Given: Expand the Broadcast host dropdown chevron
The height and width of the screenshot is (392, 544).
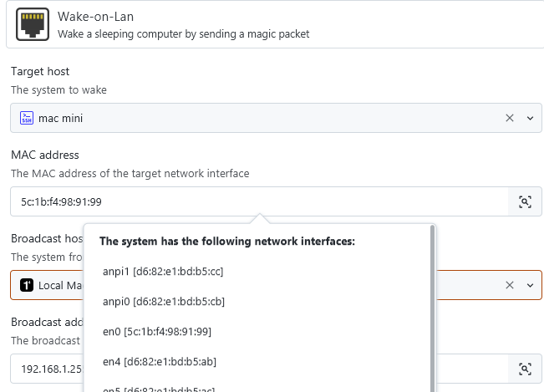Looking at the screenshot, I should [x=530, y=286].
